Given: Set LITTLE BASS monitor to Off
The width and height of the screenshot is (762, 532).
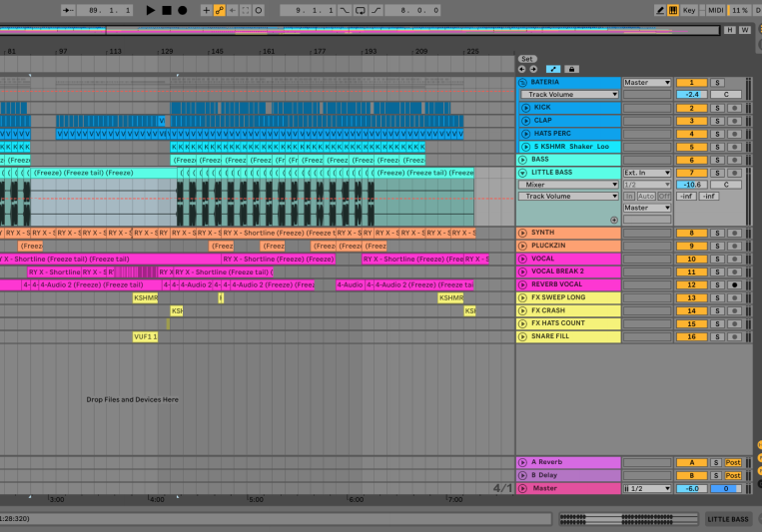Looking at the screenshot, I should click(664, 197).
